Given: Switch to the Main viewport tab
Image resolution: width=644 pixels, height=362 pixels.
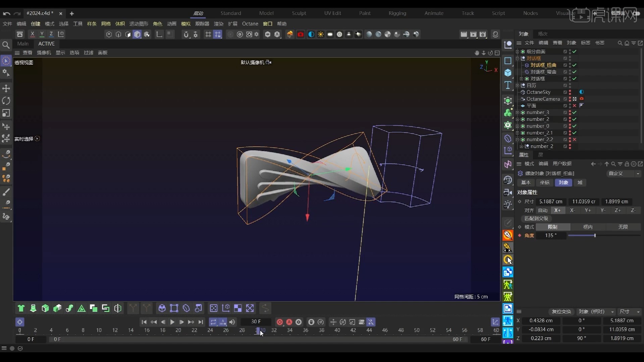Looking at the screenshot, I should (x=23, y=44).
